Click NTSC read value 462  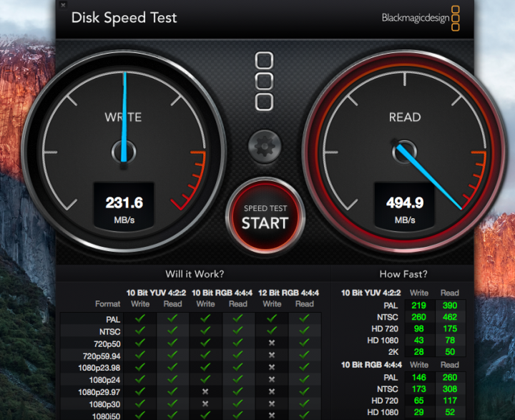click(450, 317)
